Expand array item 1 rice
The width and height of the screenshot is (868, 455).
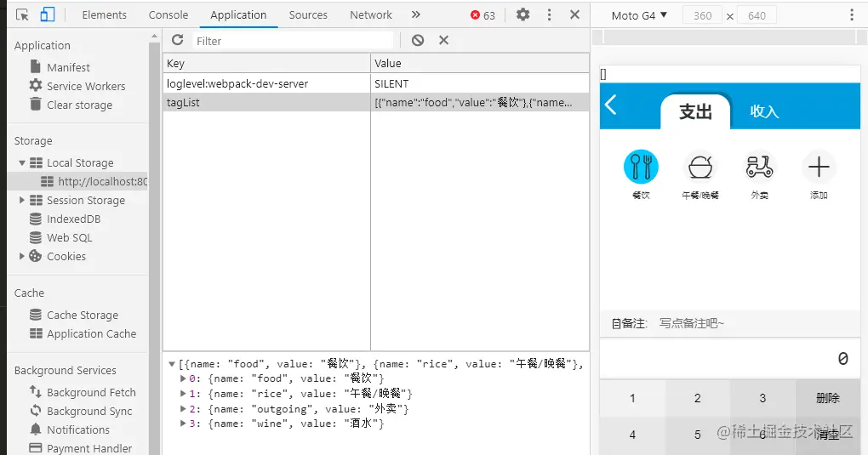183,394
